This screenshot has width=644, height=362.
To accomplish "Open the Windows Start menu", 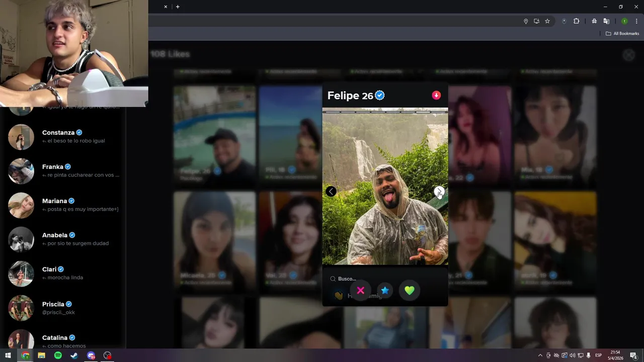I will (x=8, y=355).
